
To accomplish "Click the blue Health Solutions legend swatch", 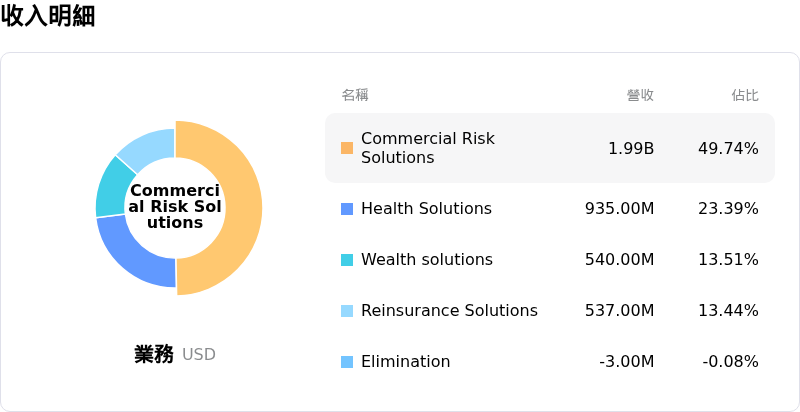I will pyautogui.click(x=347, y=209).
